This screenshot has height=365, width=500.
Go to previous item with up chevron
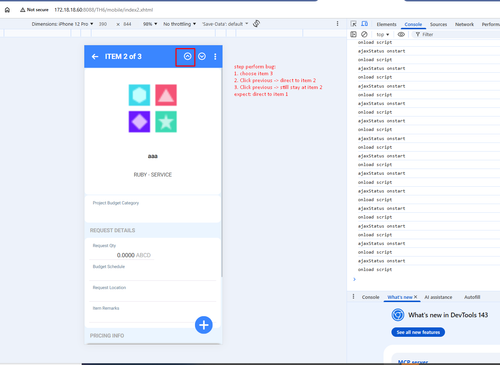point(187,56)
